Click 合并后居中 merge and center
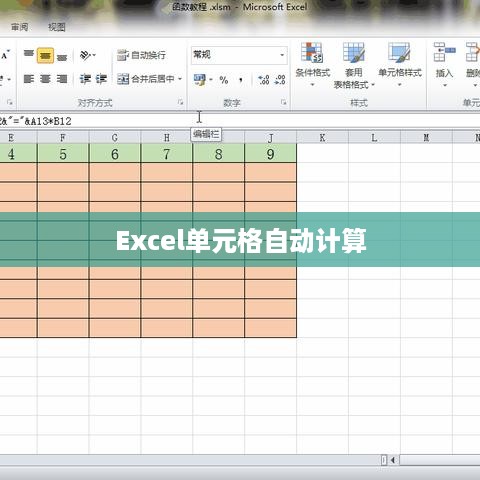 point(146,79)
